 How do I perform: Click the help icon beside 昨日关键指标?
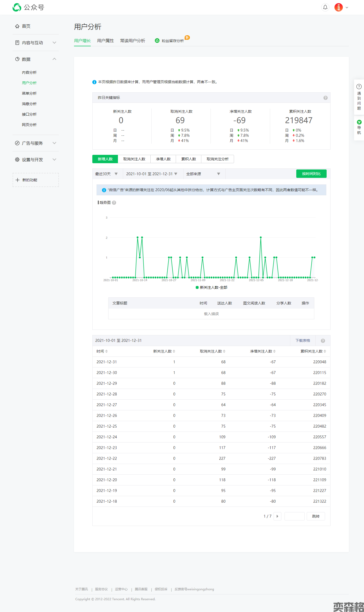point(325,98)
